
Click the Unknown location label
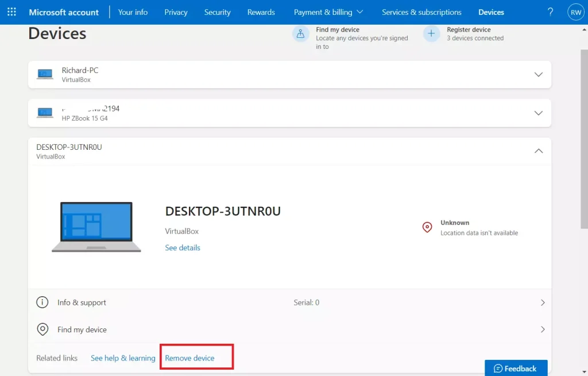[x=455, y=223]
